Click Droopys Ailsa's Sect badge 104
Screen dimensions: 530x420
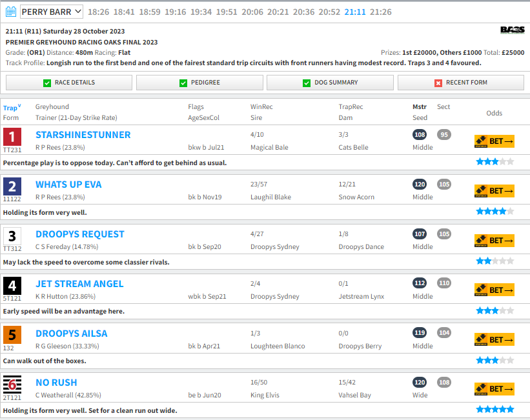tap(443, 332)
